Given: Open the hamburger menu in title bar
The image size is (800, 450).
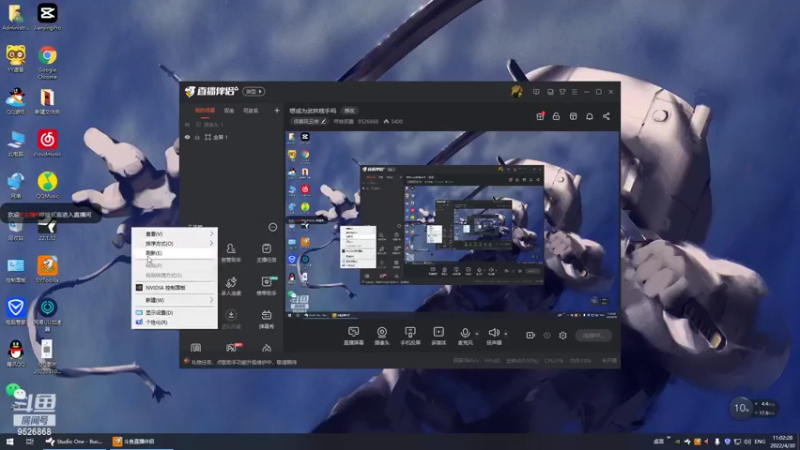Looking at the screenshot, I should coord(574,92).
